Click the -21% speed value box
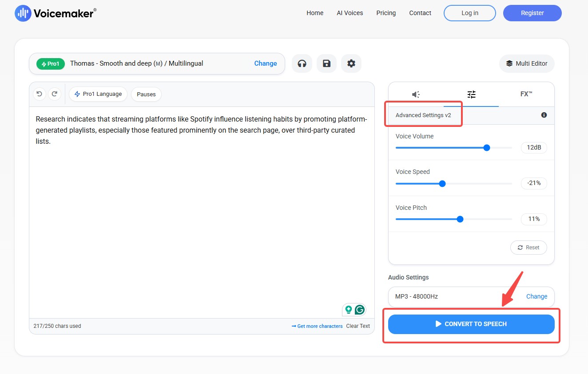The image size is (588, 374). pos(534,183)
